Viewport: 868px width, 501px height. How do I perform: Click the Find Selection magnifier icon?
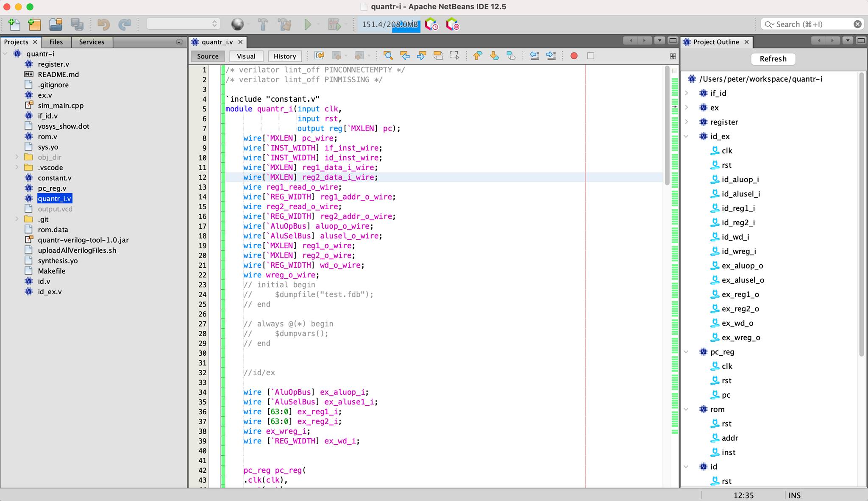point(388,55)
